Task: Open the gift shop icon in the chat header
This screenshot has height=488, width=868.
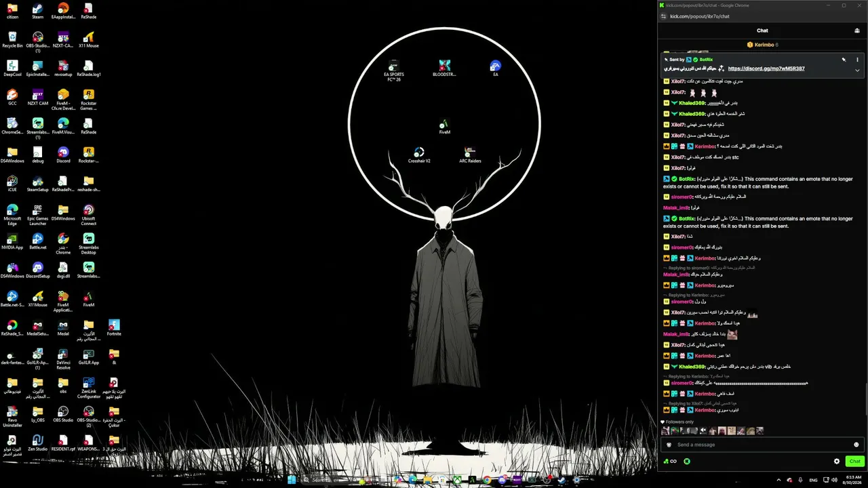Action: pos(857,30)
